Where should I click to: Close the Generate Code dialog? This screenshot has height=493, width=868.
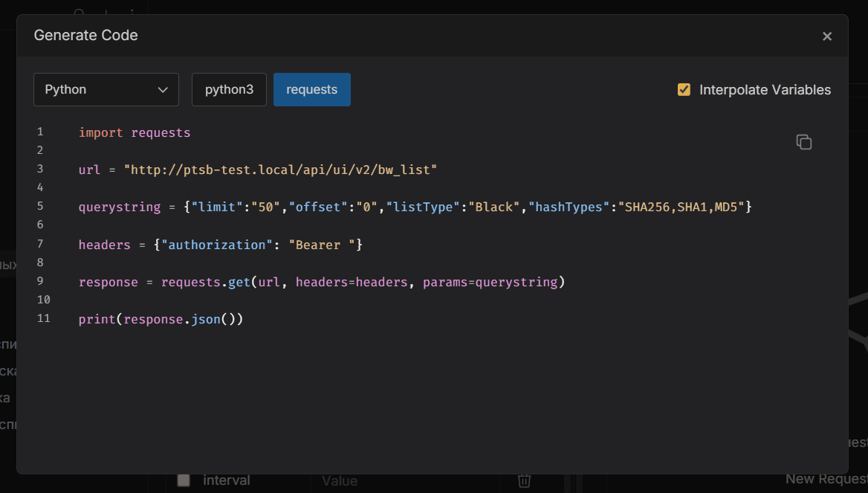pos(827,36)
